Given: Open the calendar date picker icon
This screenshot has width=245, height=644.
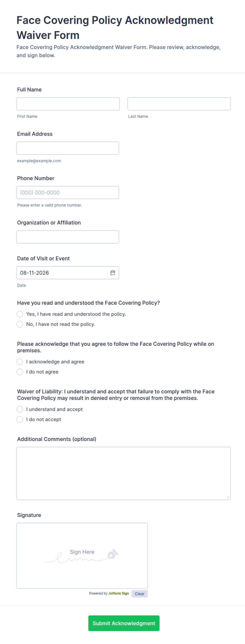Looking at the screenshot, I should (x=113, y=273).
